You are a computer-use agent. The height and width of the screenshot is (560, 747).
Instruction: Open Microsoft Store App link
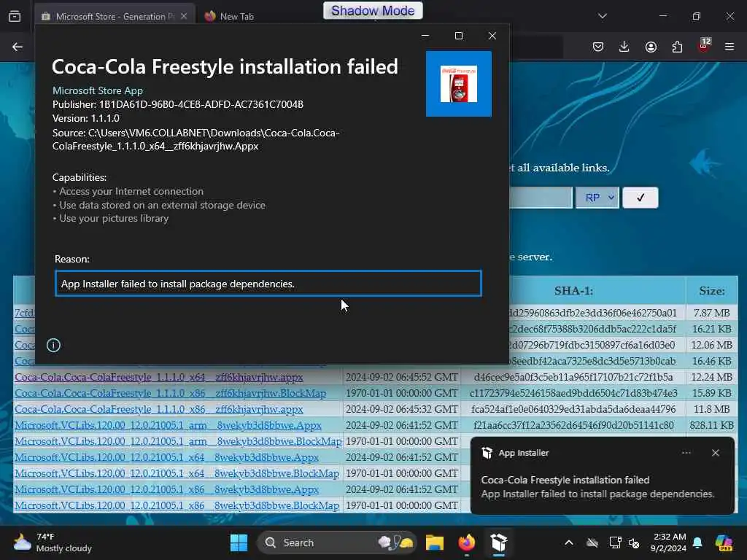tap(98, 90)
